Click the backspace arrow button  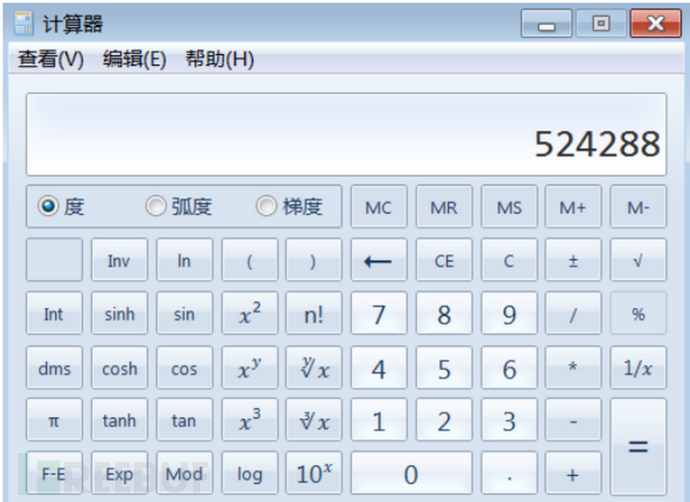[x=378, y=261]
